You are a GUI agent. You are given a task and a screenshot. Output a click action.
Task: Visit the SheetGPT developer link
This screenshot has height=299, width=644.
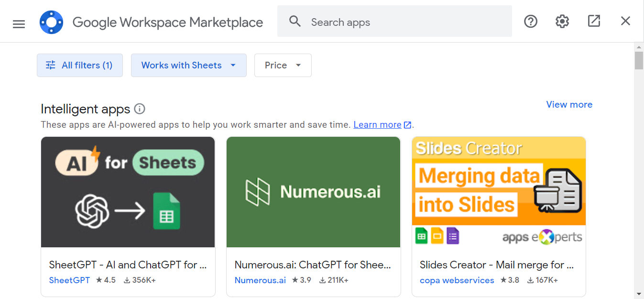69,280
